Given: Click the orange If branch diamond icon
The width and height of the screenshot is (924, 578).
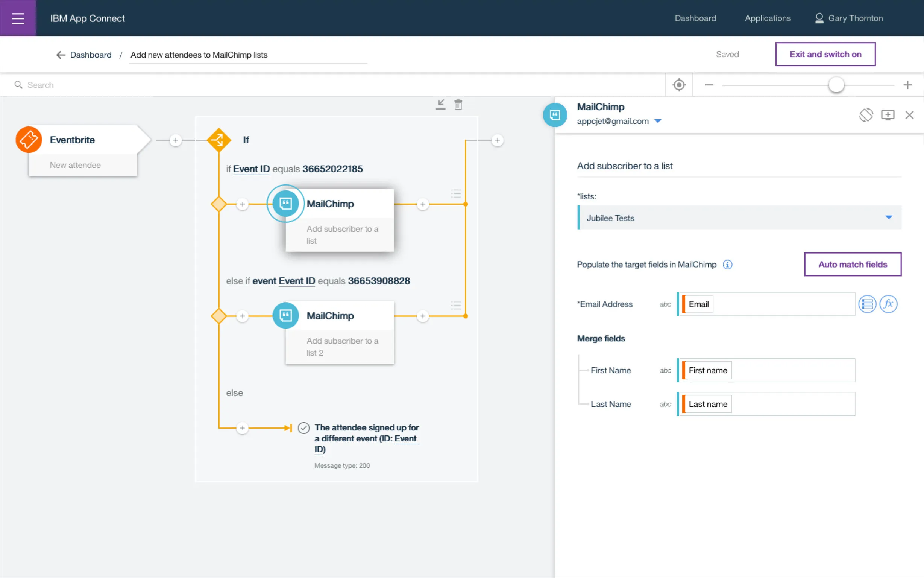Looking at the screenshot, I should tap(219, 140).
